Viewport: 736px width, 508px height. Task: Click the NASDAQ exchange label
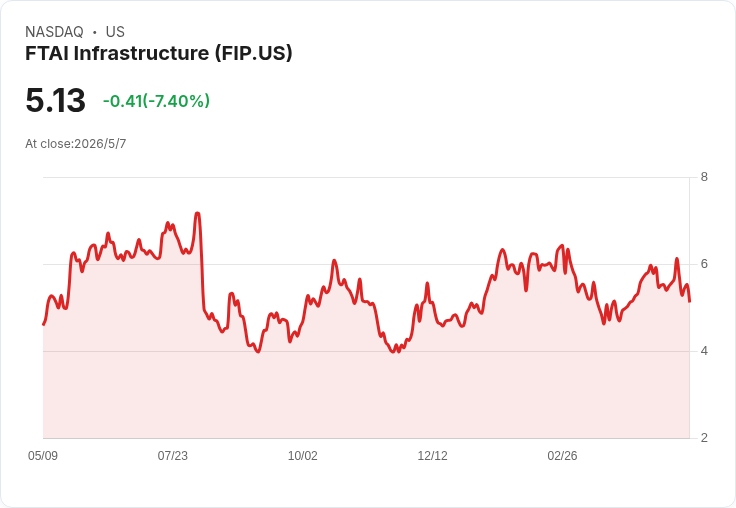pos(54,32)
